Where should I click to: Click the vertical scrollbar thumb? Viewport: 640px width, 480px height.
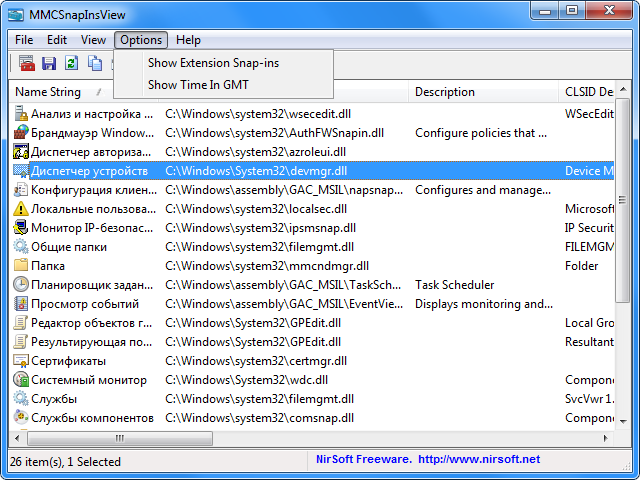623,200
